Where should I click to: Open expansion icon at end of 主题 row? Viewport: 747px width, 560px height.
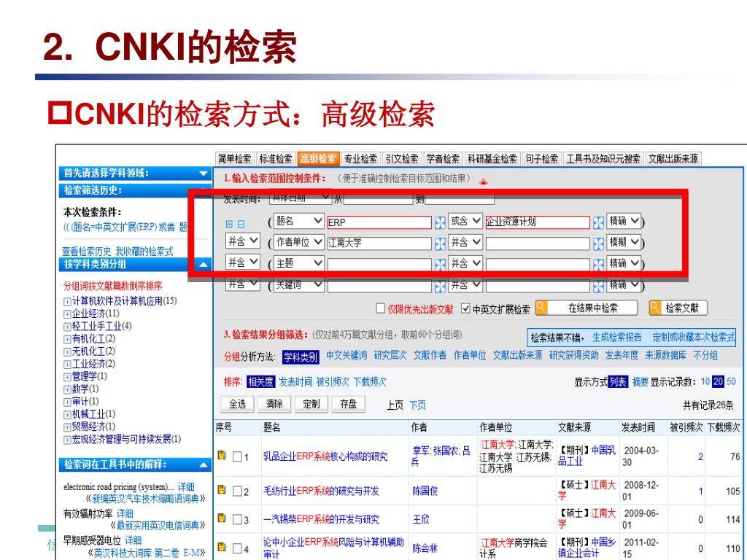[598, 264]
